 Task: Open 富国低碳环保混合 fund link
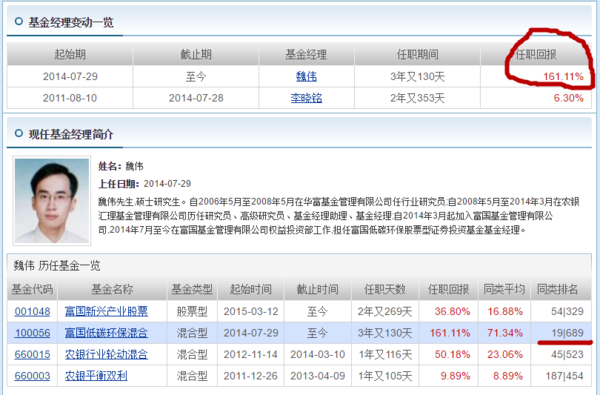[106, 333]
